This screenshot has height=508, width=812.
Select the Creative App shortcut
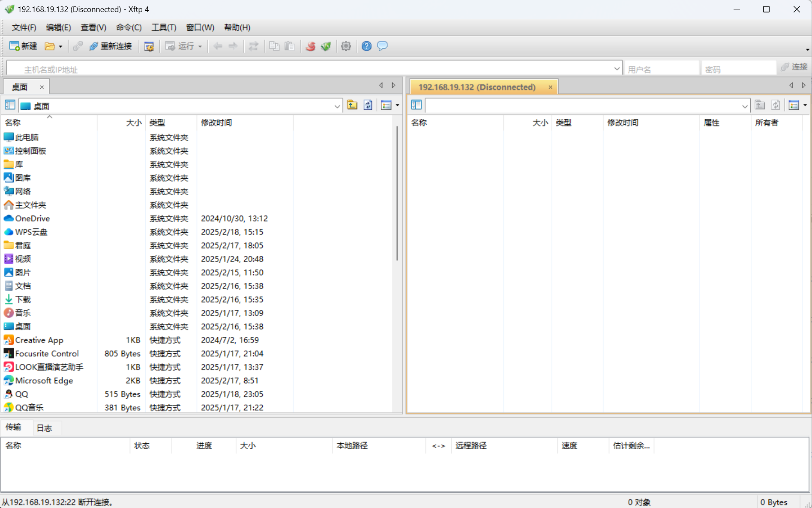(x=148, y=340)
